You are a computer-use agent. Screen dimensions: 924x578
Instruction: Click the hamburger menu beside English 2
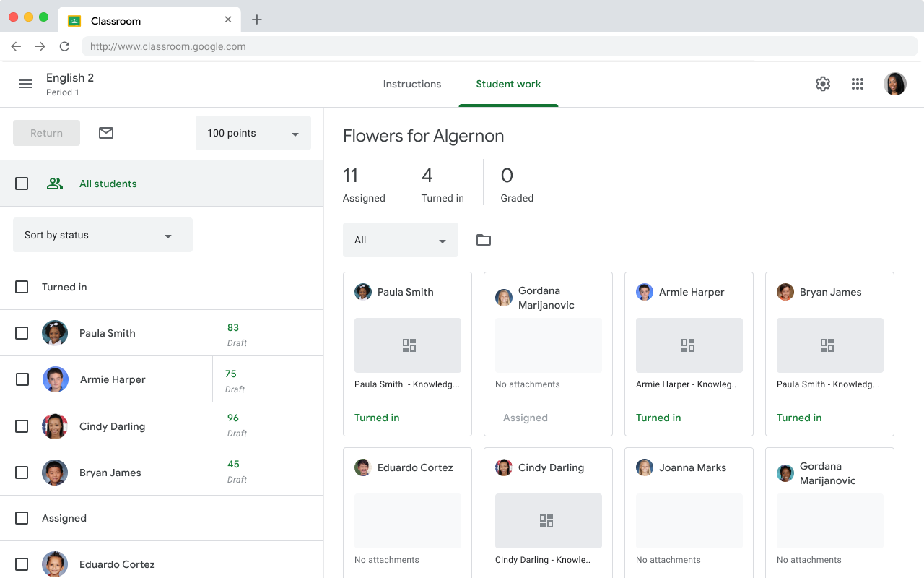[x=26, y=84]
